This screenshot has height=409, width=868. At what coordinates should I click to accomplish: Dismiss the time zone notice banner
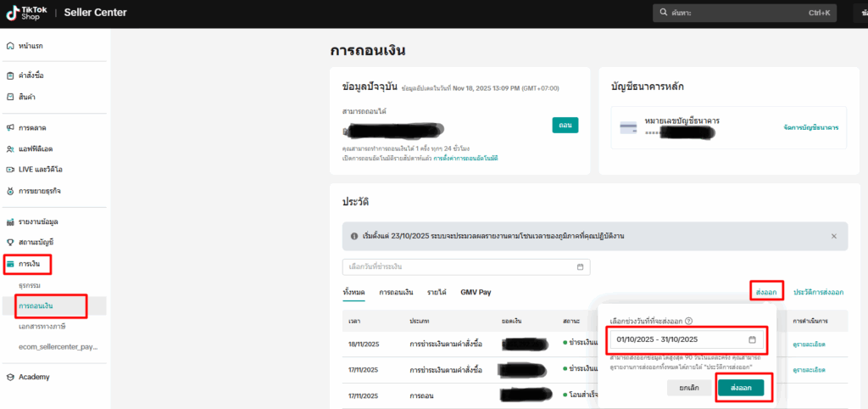[834, 236]
